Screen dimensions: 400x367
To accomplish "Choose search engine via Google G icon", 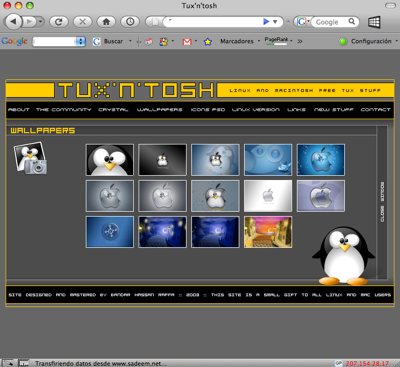I will point(301,22).
